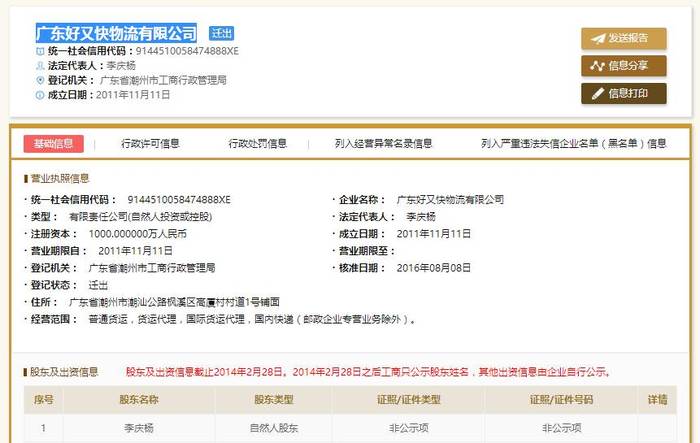Viewport: 700px width, 443px height.
Task: Click the paper plane icon on 发送报告
Action: (x=598, y=39)
